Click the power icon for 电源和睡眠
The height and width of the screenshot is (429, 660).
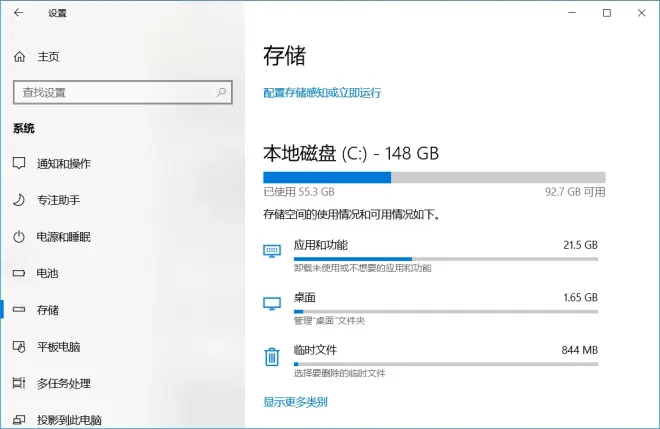(x=19, y=237)
